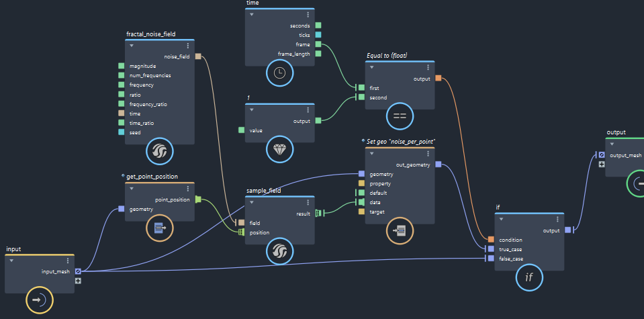Click the frequency_ratio input port

point(121,104)
